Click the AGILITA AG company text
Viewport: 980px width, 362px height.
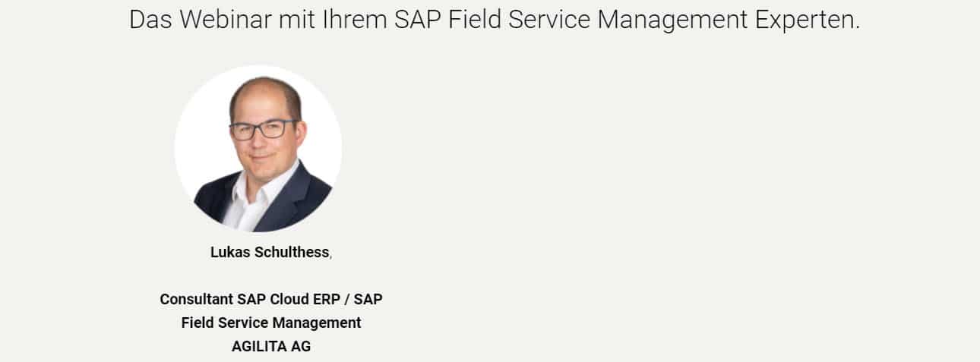[x=271, y=346]
